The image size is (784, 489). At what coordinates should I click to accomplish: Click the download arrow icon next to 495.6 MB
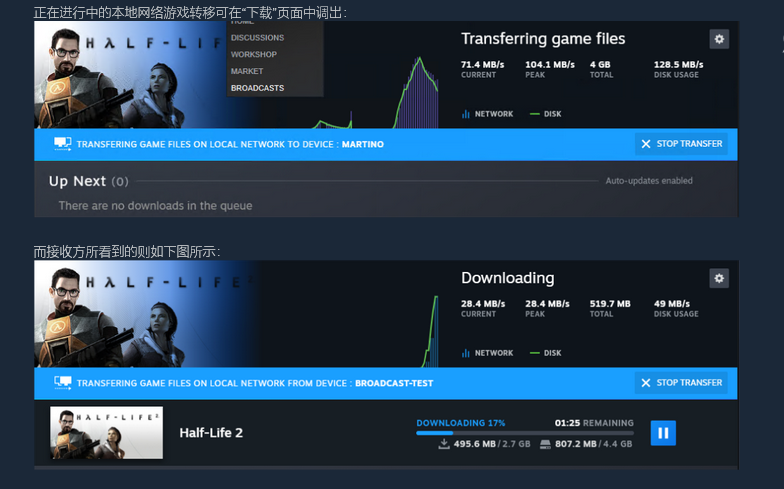444,444
